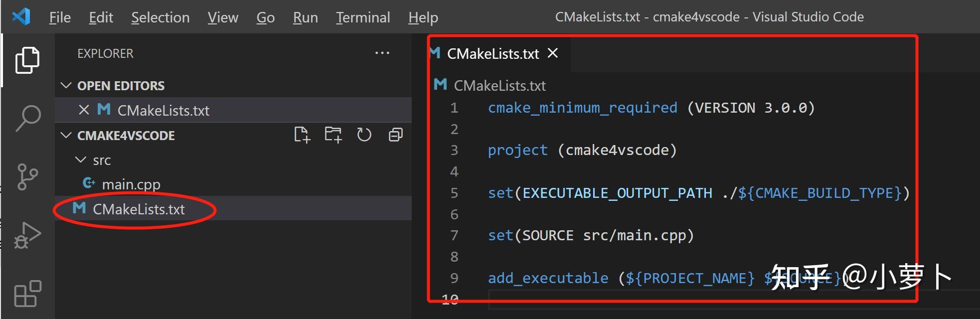Open the View menu
The height and width of the screenshot is (319, 980).
point(223,17)
